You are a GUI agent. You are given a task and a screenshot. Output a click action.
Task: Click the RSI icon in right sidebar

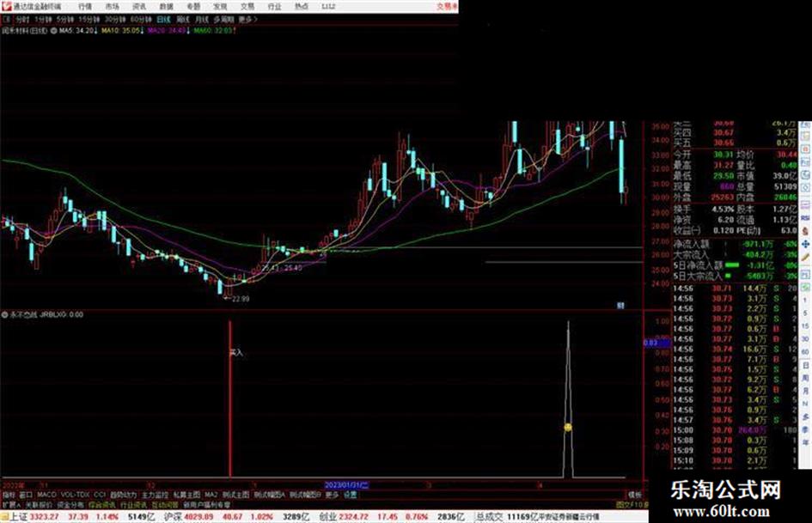805,218
